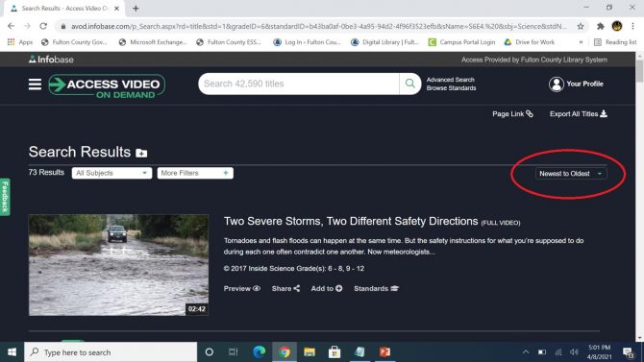Open File Explorer from the taskbar
This screenshot has height=362, width=644.
[x=310, y=352]
